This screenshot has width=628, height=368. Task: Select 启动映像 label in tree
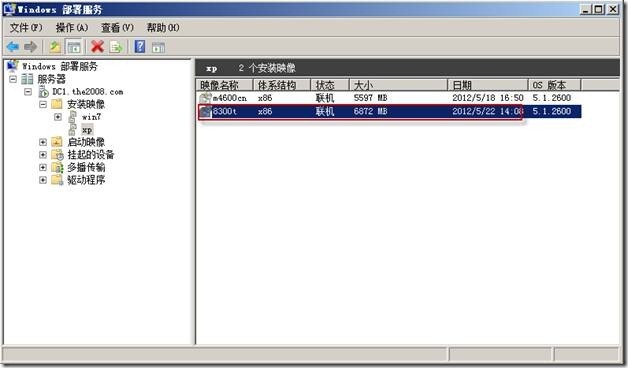86,142
